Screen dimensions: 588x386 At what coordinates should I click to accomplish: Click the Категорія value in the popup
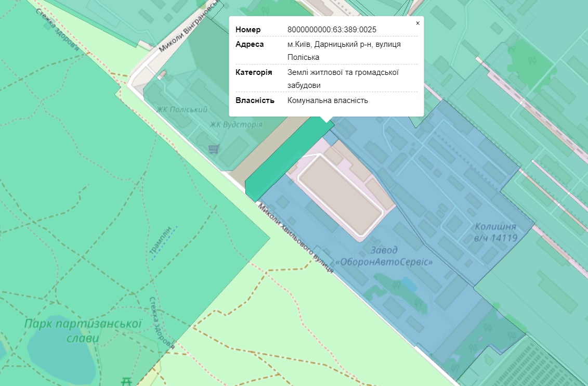pyautogui.click(x=343, y=79)
